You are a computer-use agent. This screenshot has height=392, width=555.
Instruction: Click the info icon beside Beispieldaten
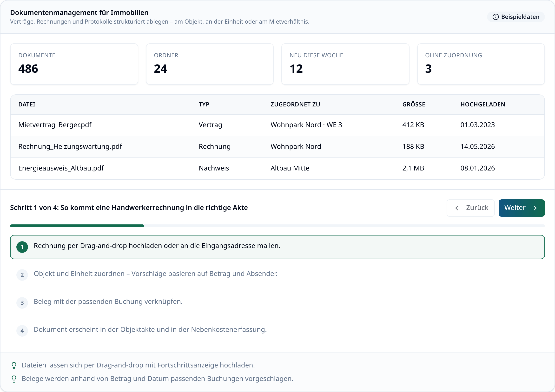496,17
